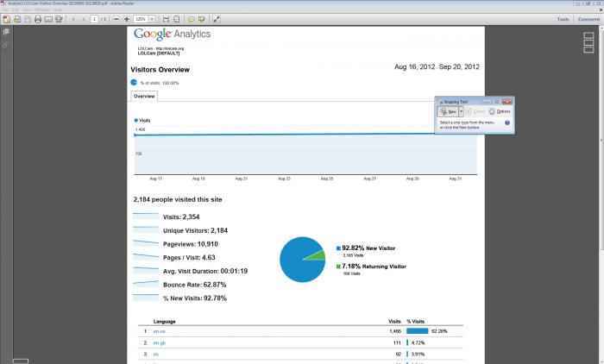Screen dimensions: 604x364
Task: Click the Google Analytics logo
Action: (x=173, y=34)
